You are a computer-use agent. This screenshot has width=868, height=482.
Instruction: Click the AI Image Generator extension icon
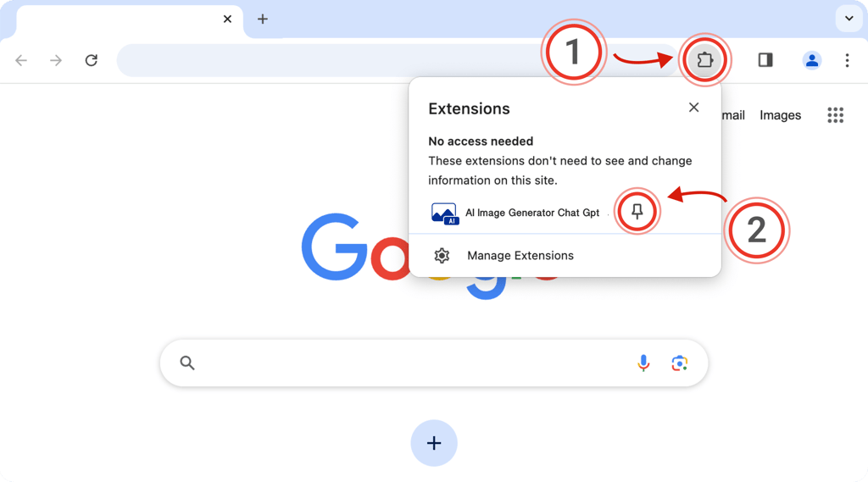[x=444, y=213]
